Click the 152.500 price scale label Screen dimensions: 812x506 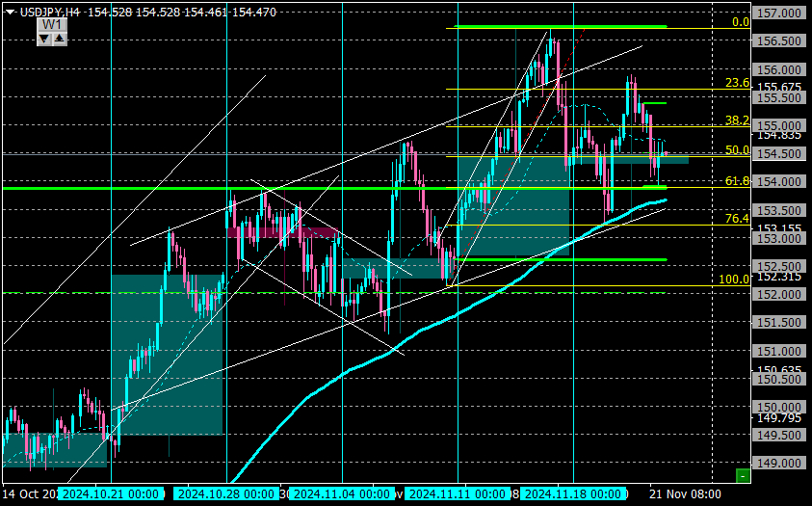pyautogui.click(x=779, y=266)
